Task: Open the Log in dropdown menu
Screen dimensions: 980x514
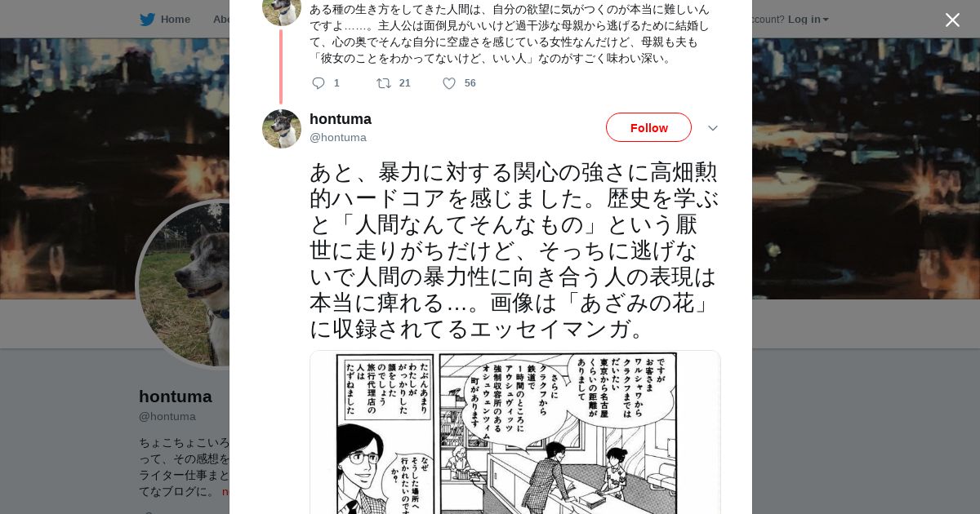Action: click(x=808, y=19)
